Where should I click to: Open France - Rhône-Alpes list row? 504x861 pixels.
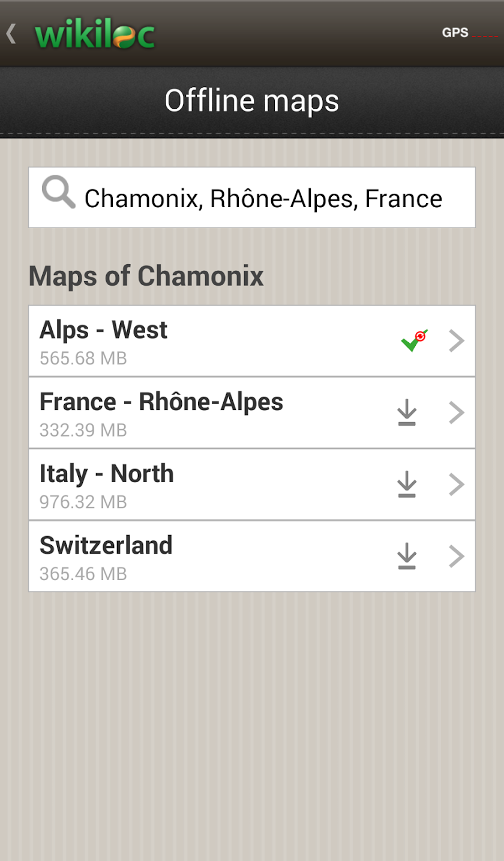[x=252, y=413]
